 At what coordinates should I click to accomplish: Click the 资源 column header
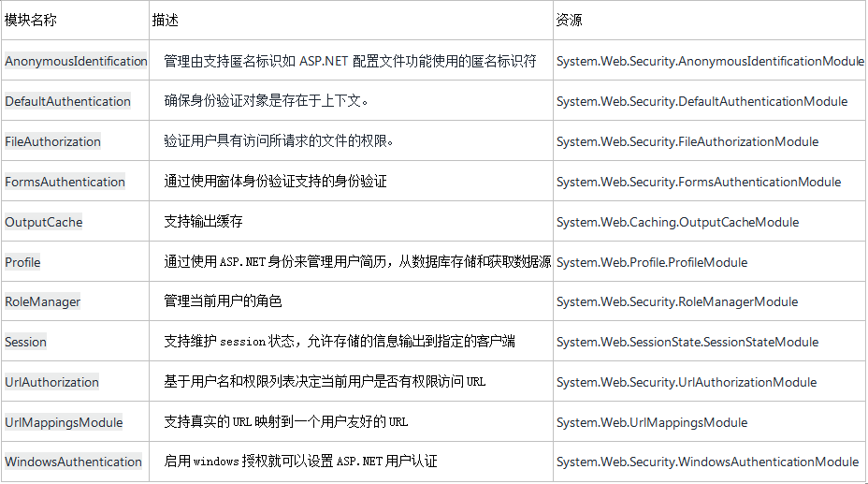[569, 20]
